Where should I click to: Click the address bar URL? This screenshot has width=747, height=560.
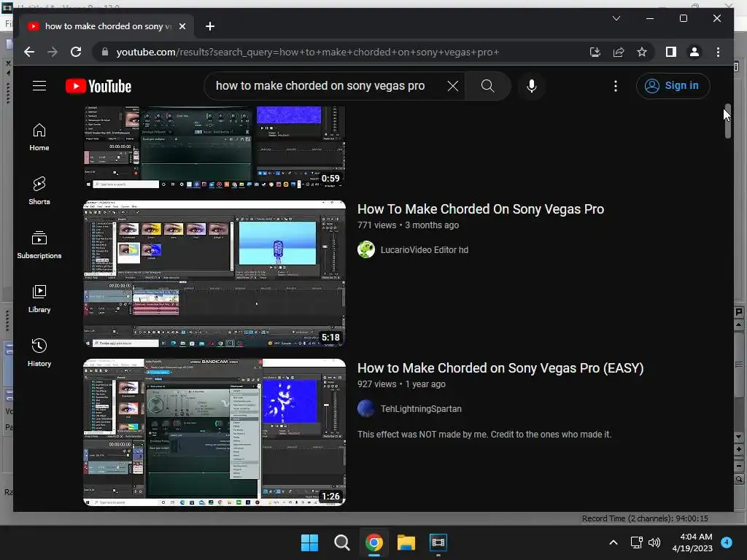[x=307, y=52]
